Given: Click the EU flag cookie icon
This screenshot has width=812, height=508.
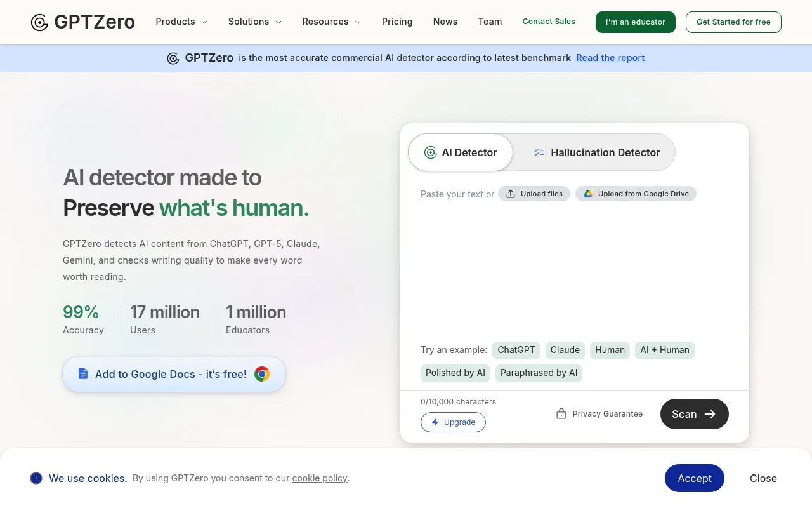Looking at the screenshot, I should pos(36,478).
